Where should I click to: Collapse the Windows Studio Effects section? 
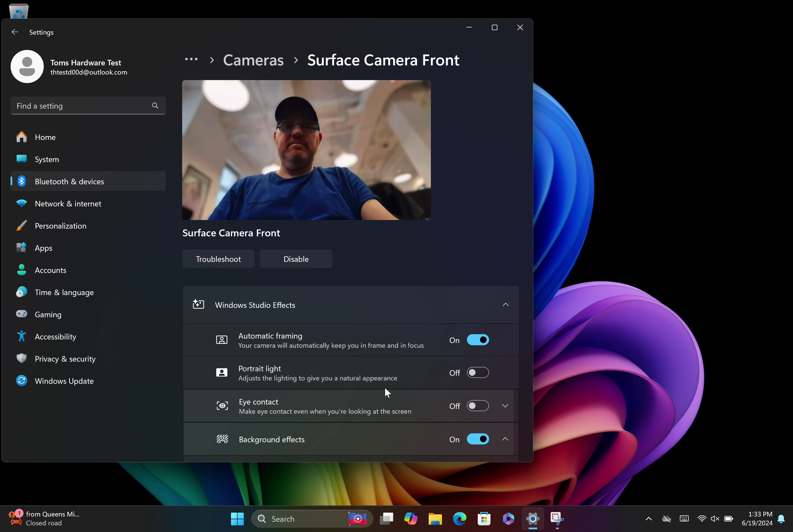[x=505, y=305]
